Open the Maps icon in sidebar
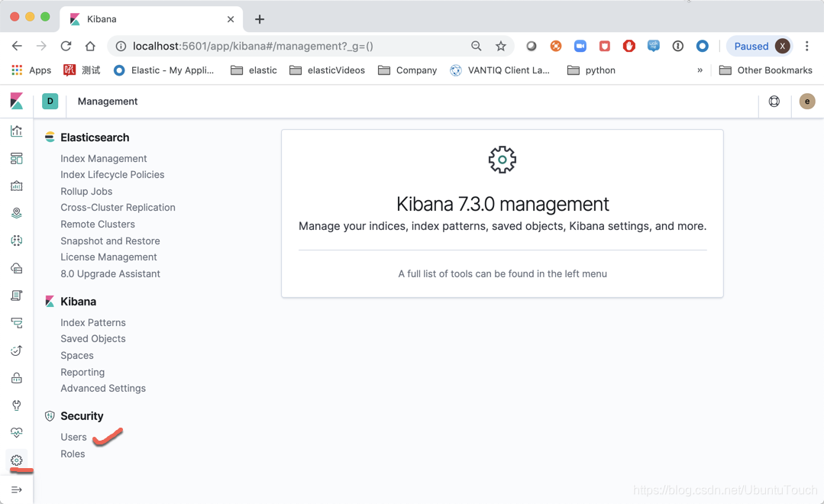 click(16, 213)
